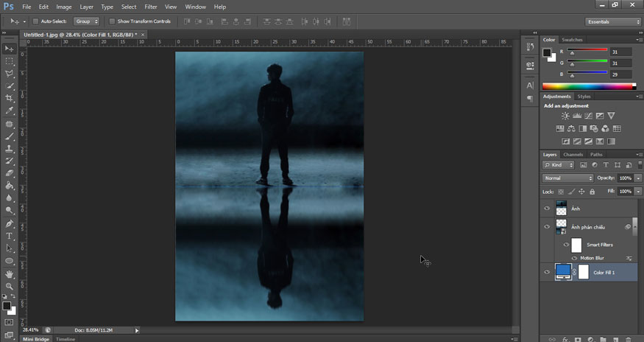This screenshot has width=644, height=342.
Task: Add a layer mask button
Action: point(578,340)
